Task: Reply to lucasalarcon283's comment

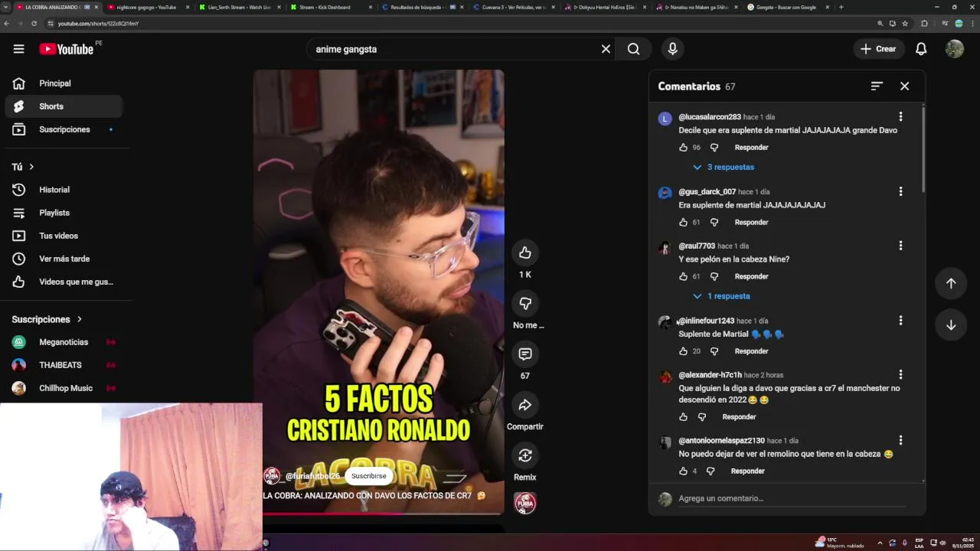Action: (751, 148)
